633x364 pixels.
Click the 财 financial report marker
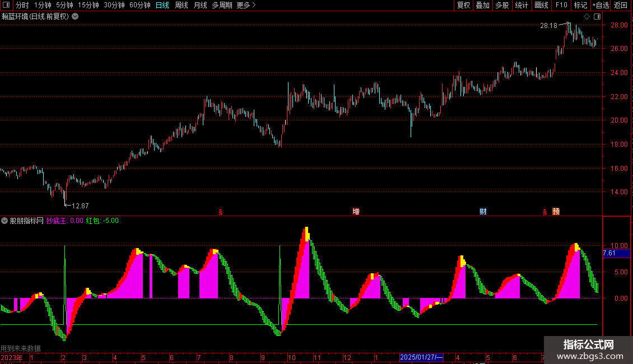483,212
